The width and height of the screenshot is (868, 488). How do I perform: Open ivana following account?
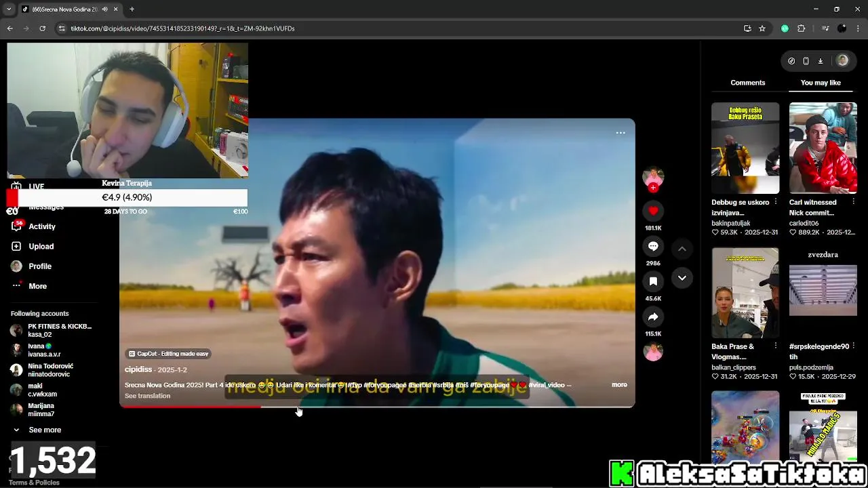36,350
